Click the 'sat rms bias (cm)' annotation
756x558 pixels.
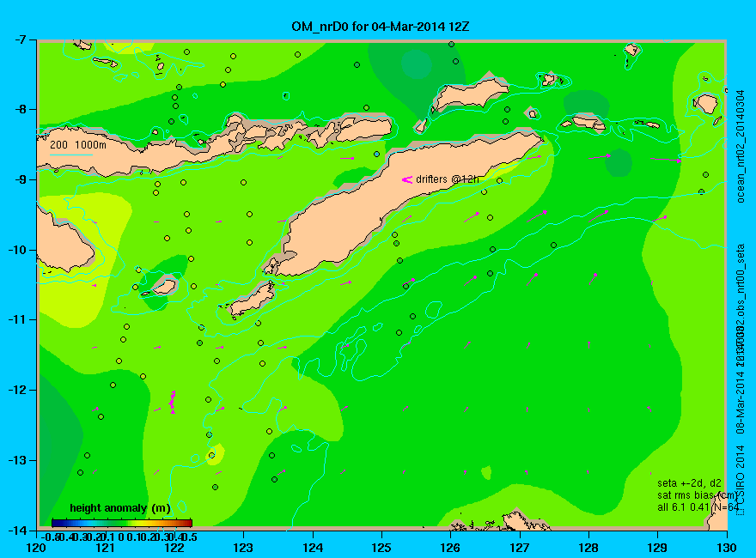click(698, 495)
